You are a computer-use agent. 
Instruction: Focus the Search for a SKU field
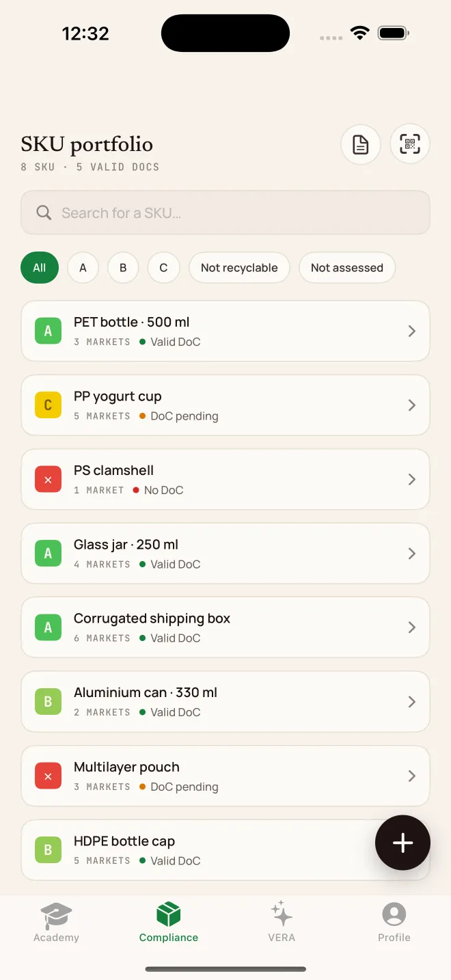coord(225,213)
